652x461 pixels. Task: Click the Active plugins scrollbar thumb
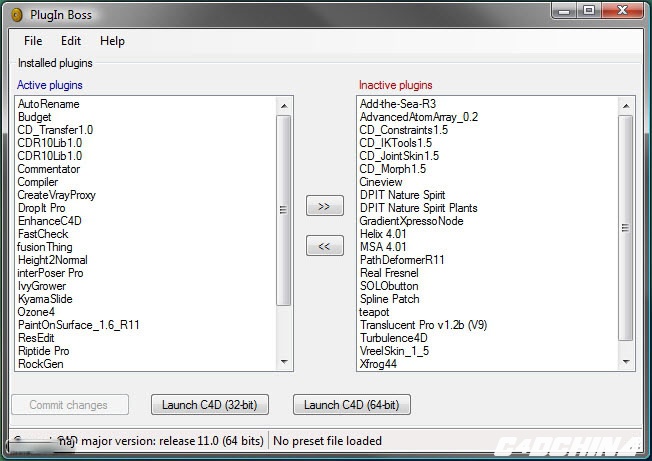(284, 210)
